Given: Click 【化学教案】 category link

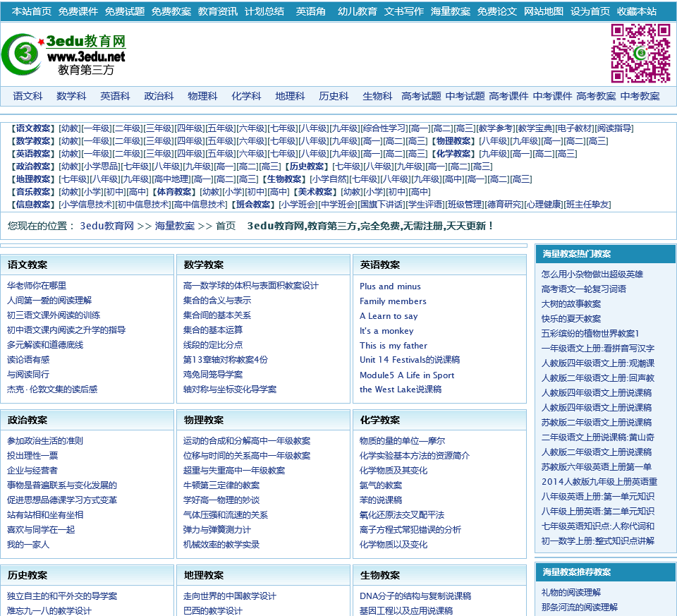Looking at the screenshot, I should click(x=453, y=154).
